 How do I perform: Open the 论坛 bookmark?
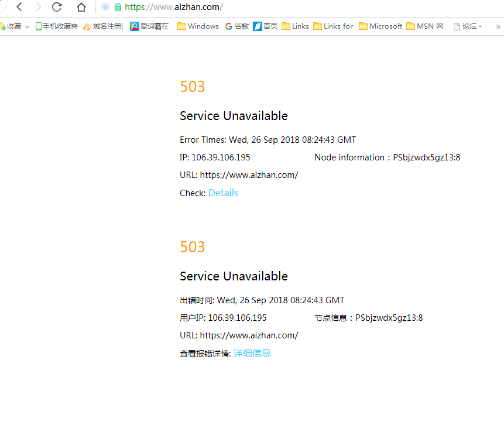point(468,26)
